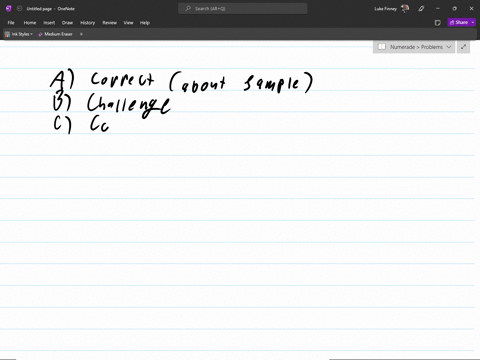Click the OneNote app logo icon
The image size is (480, 360).
9,9
